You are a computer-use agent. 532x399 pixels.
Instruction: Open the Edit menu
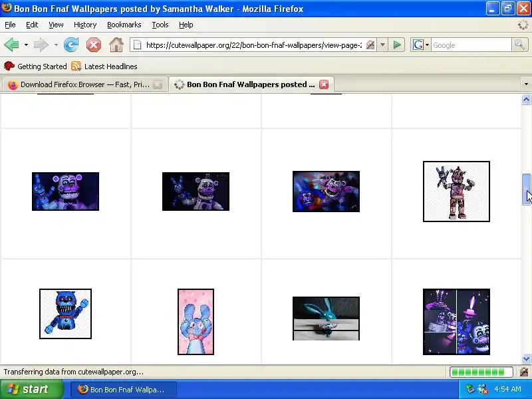click(32, 25)
